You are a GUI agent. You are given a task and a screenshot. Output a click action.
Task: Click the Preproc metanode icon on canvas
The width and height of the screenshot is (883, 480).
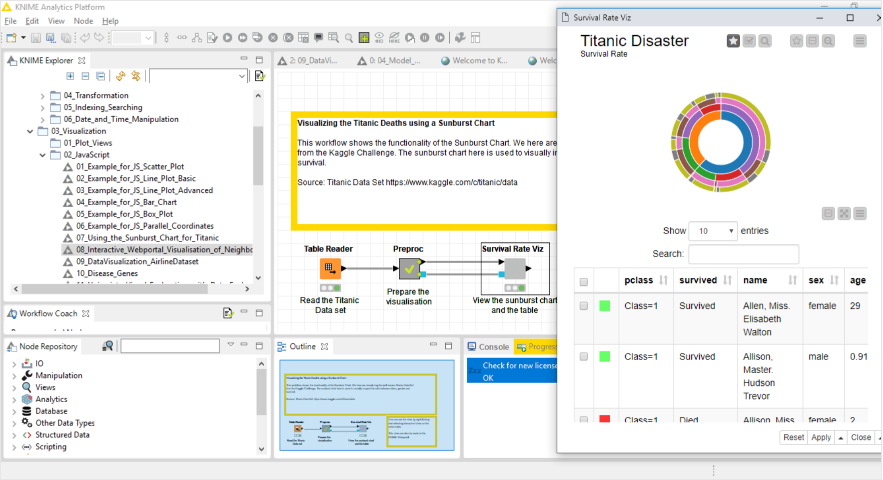tap(409, 269)
